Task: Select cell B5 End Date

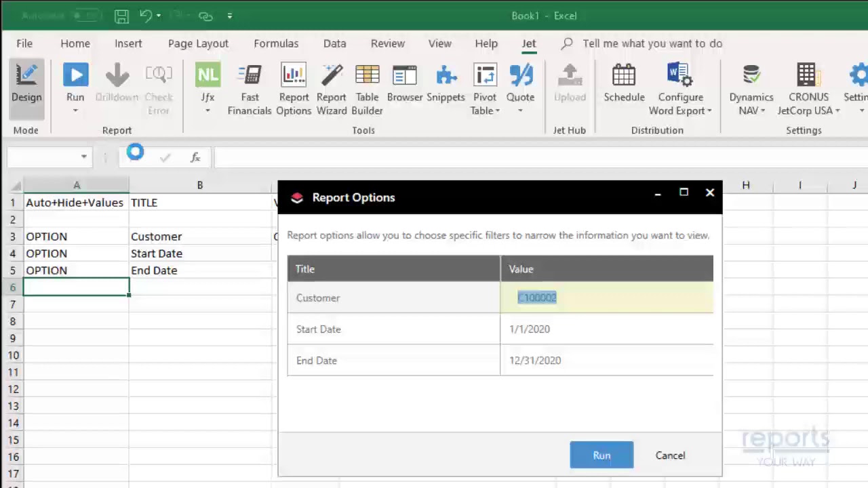Action: [200, 270]
